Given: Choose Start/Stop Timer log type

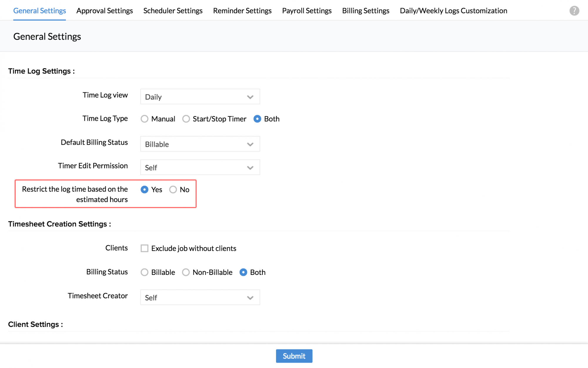Looking at the screenshot, I should pyautogui.click(x=186, y=119).
